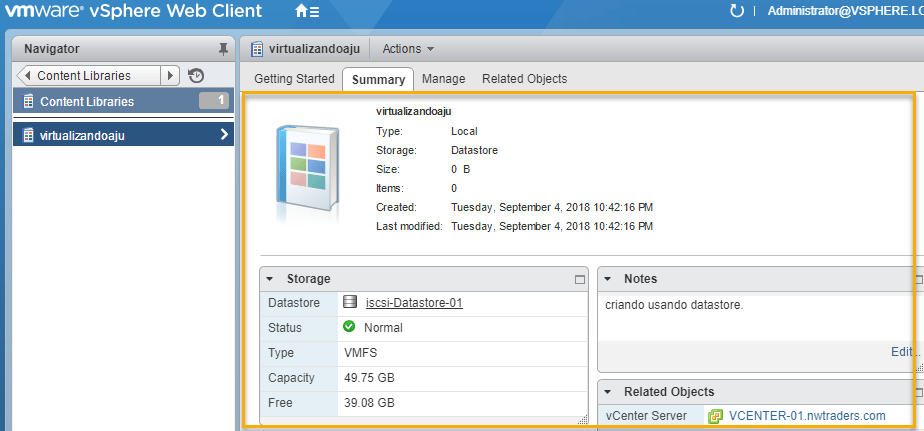This screenshot has width=924, height=431.
Task: Maximize the Storage panel
Action: pyautogui.click(x=579, y=279)
